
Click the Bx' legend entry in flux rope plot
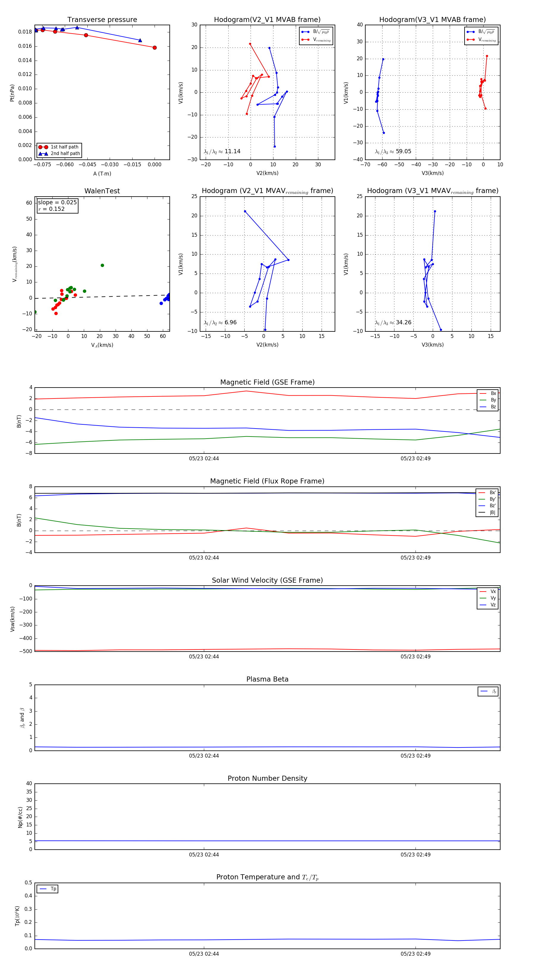[x=487, y=492]
